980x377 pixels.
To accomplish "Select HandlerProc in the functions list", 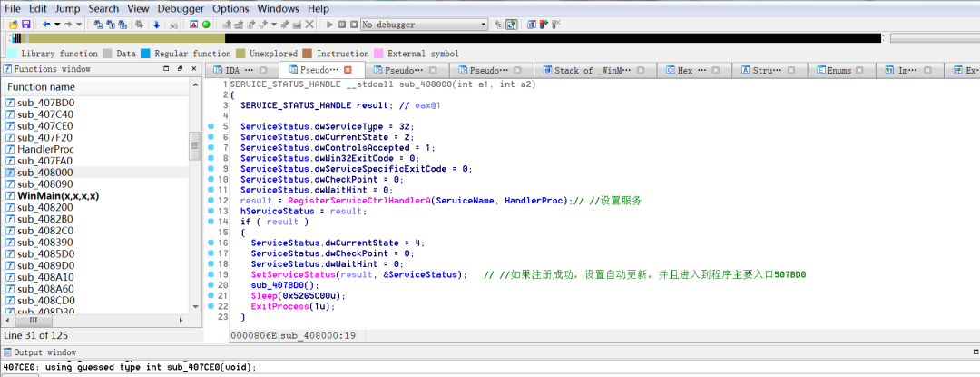I will 45,149.
